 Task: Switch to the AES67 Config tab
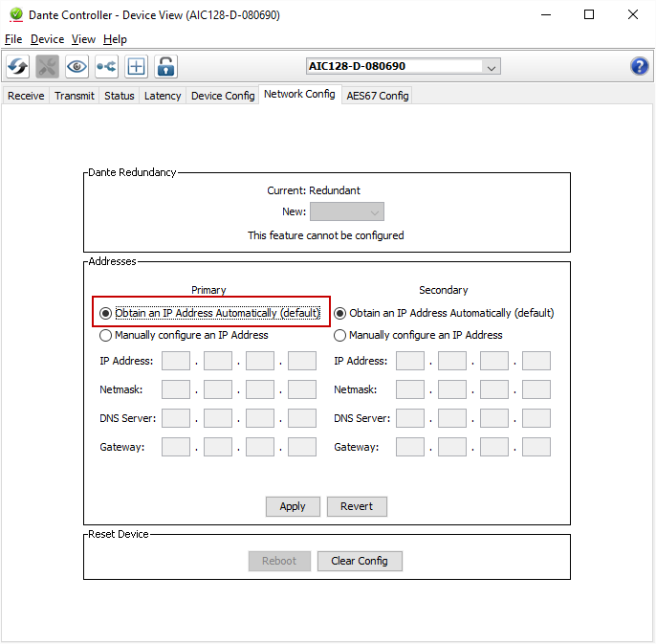click(377, 96)
